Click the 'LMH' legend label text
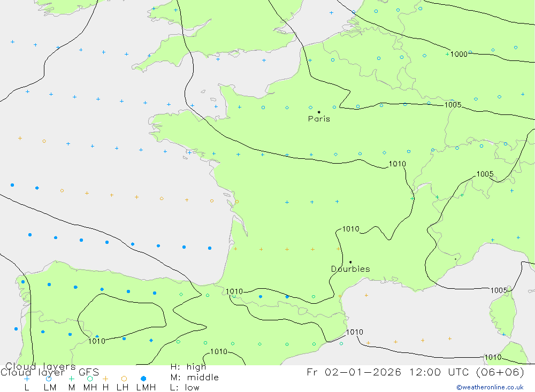The width and height of the screenshot is (535, 392). 146,388
